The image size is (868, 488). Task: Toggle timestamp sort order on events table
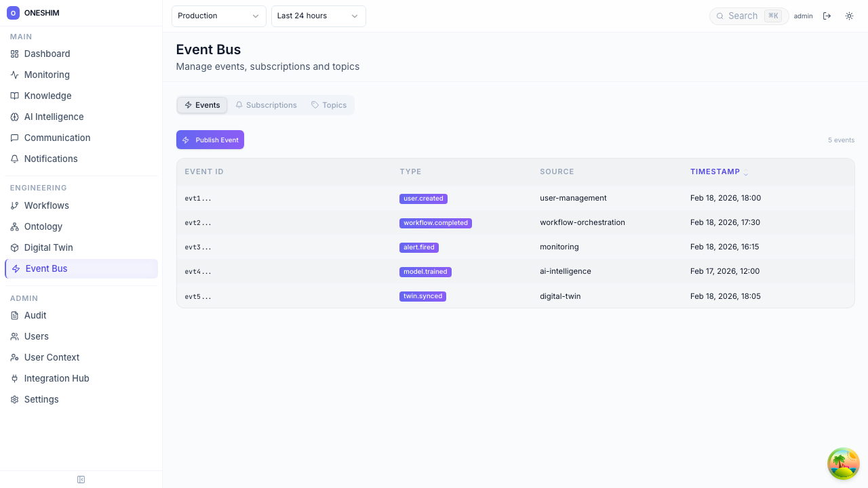tap(719, 171)
